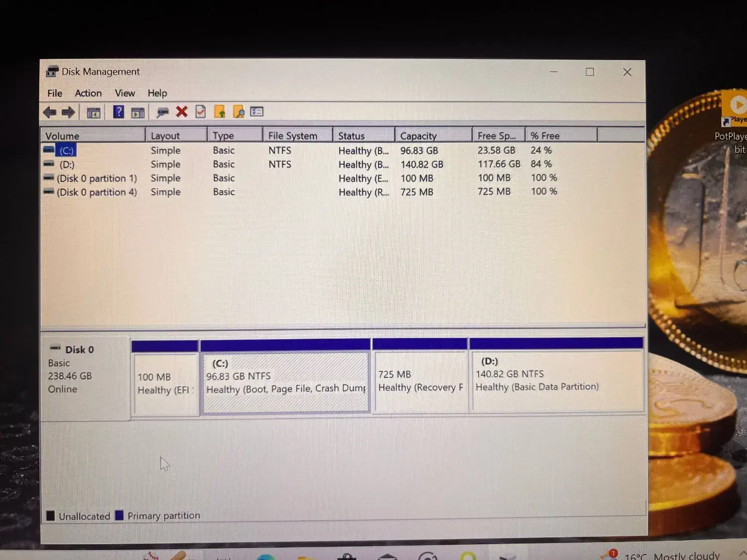The width and height of the screenshot is (747, 560).
Task: Click the folder with magnifier search icon
Action: [x=239, y=112]
